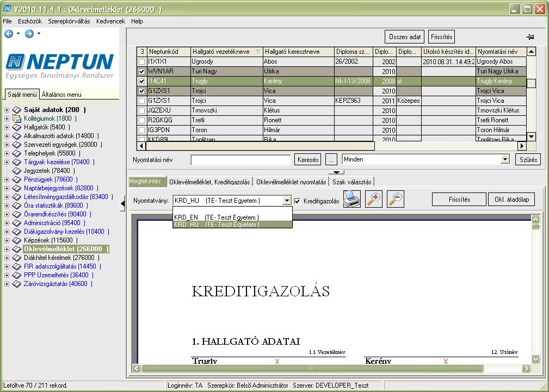
Task: Expand the Alkalmazotti adatok tree node
Action: point(7,136)
